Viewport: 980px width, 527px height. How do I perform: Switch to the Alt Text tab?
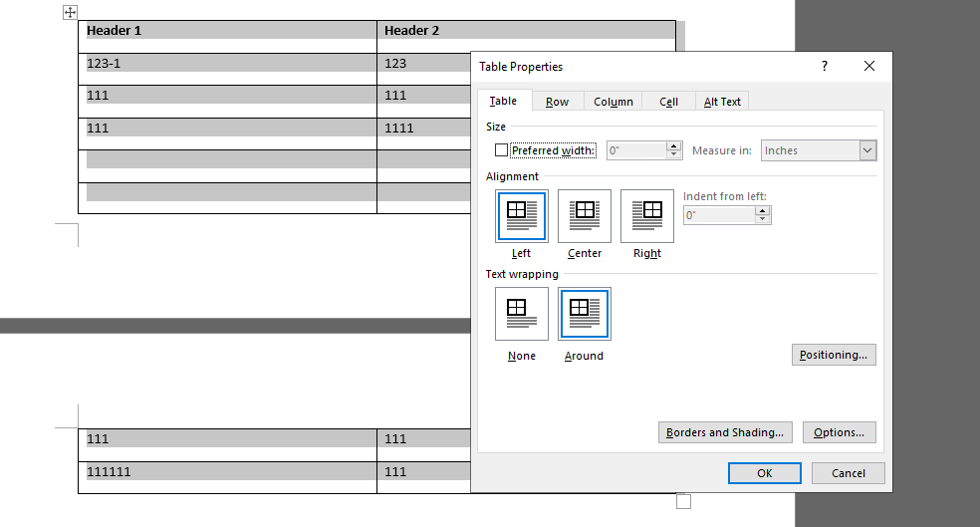[x=722, y=102]
